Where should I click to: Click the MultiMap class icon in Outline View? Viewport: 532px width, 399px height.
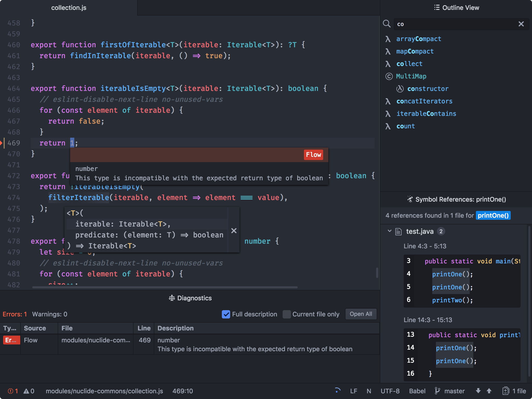point(388,76)
